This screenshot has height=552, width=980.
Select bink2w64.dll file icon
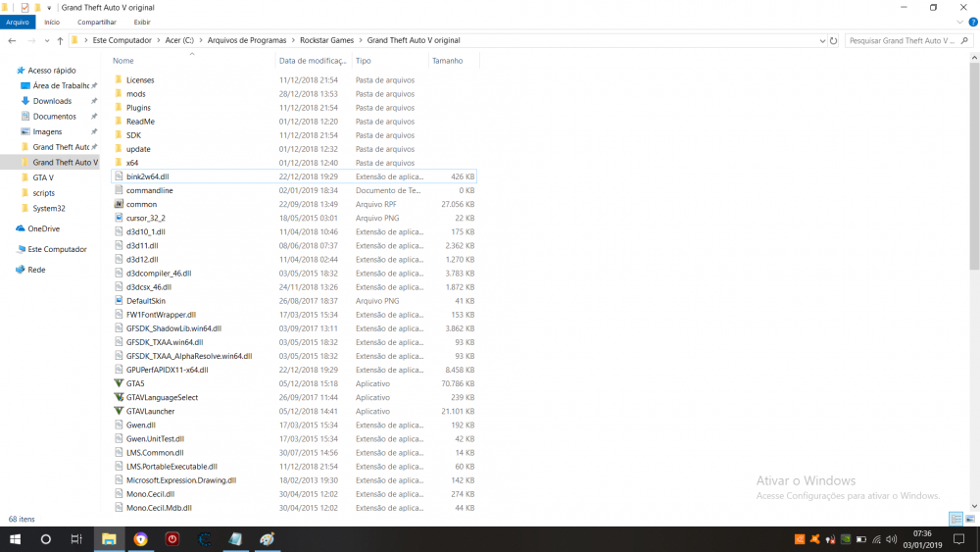tap(119, 176)
